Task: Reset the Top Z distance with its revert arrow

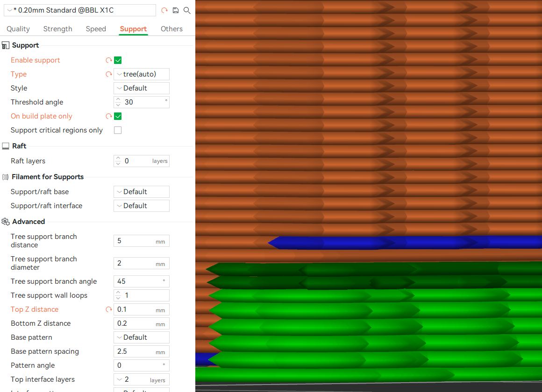Action: click(x=108, y=309)
